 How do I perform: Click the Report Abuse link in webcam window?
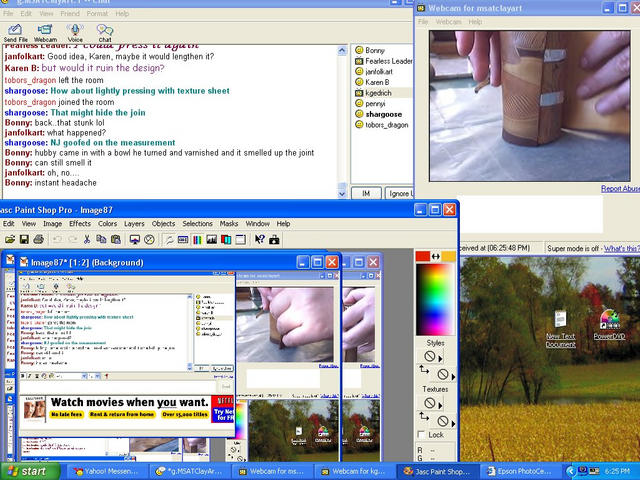point(620,189)
